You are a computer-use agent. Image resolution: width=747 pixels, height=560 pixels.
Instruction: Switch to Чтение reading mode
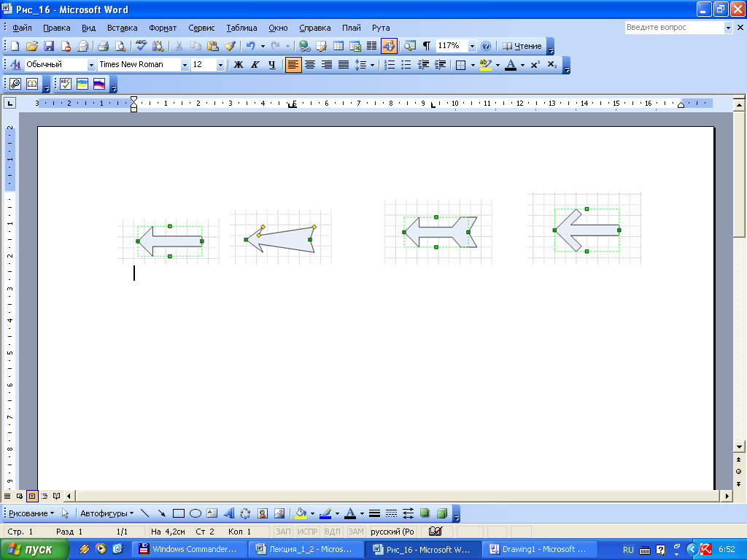(522, 46)
